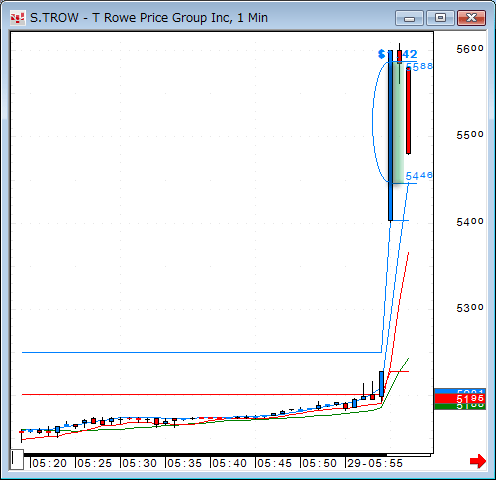Click the 05:45 time axis label
This screenshot has height=480, width=496.
point(274,463)
